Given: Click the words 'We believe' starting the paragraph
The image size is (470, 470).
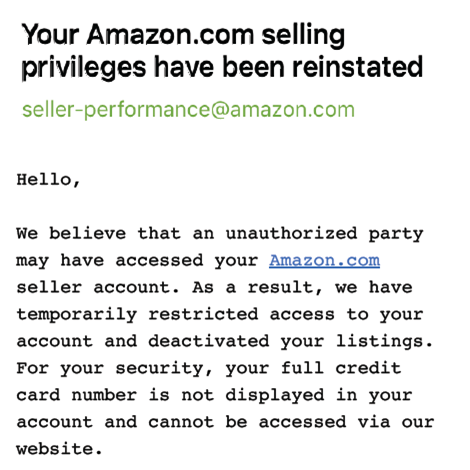Looking at the screenshot, I should tap(71, 233).
